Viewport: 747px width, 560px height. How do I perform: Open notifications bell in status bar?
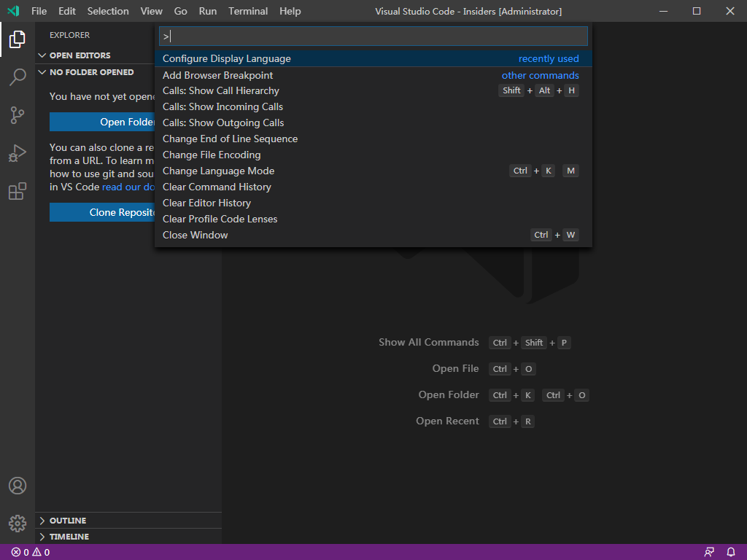[x=731, y=553]
